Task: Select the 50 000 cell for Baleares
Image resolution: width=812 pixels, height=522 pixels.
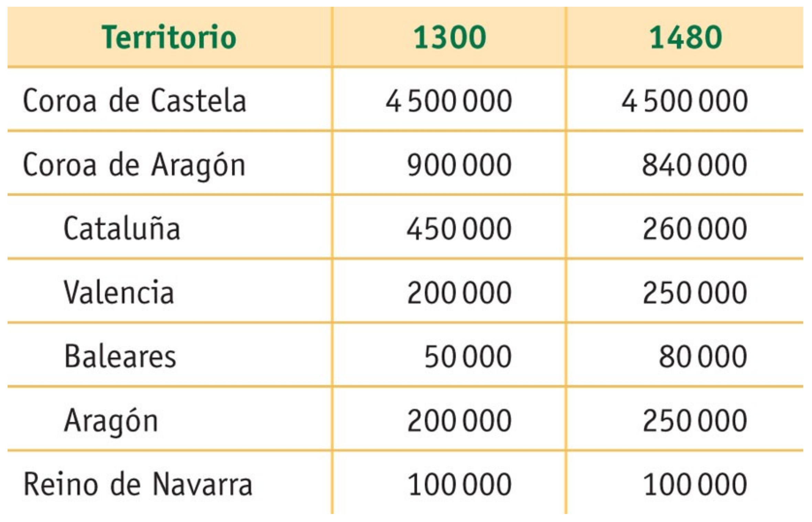Action: point(468,357)
